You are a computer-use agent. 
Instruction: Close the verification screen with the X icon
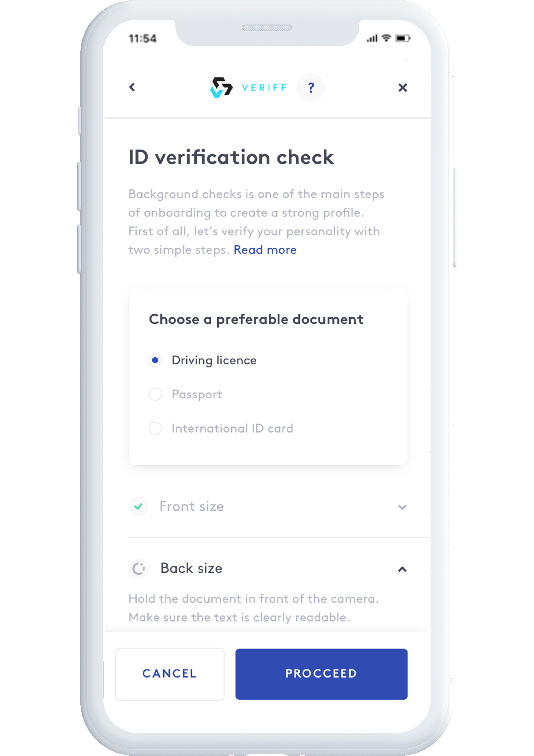point(402,87)
